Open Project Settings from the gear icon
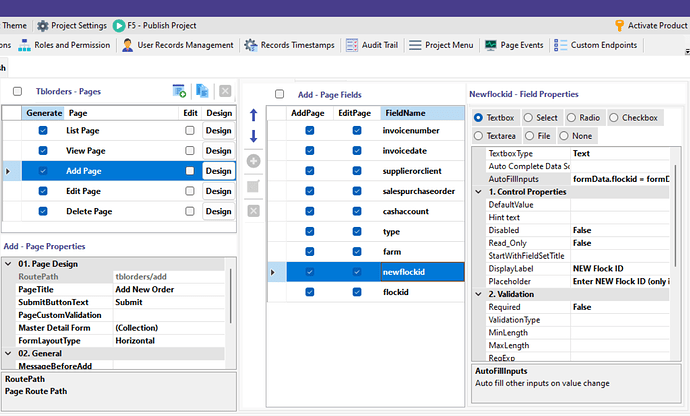Screen dimensions: 690x416 click(x=42, y=25)
